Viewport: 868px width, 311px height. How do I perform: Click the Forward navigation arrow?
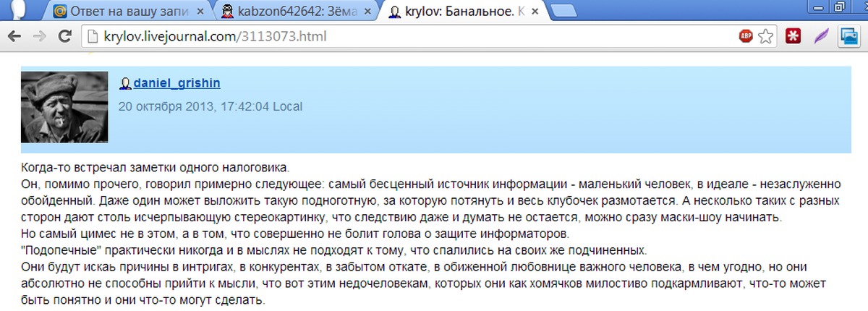[40, 35]
